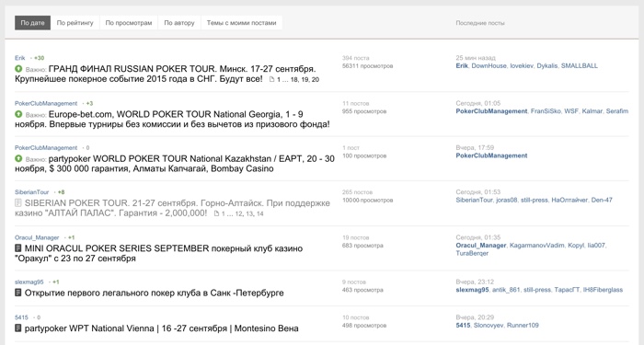Click the green pinned icon on the Kazakhstan WPT topic
Image resolution: width=644 pixels, height=345 pixels.
(x=18, y=158)
